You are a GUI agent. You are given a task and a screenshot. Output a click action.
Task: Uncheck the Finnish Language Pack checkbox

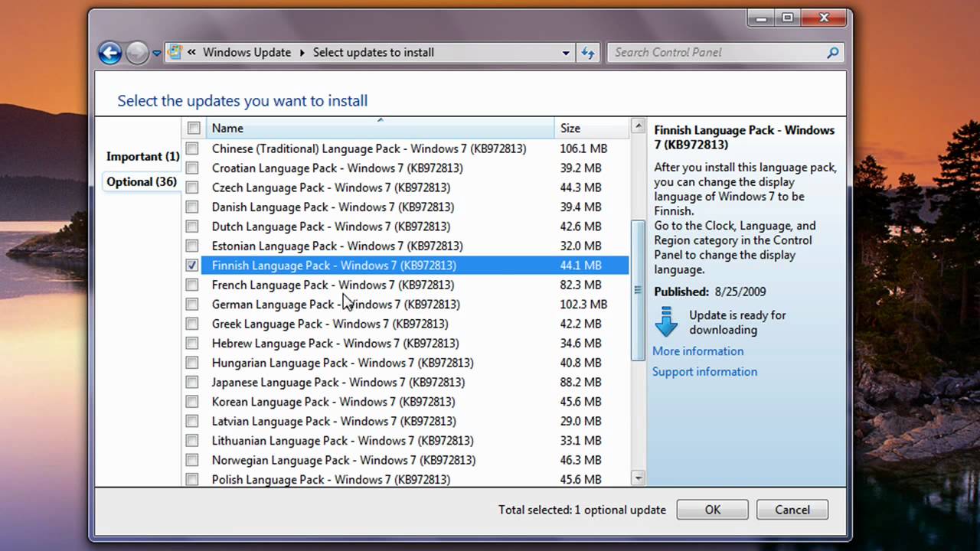click(192, 266)
